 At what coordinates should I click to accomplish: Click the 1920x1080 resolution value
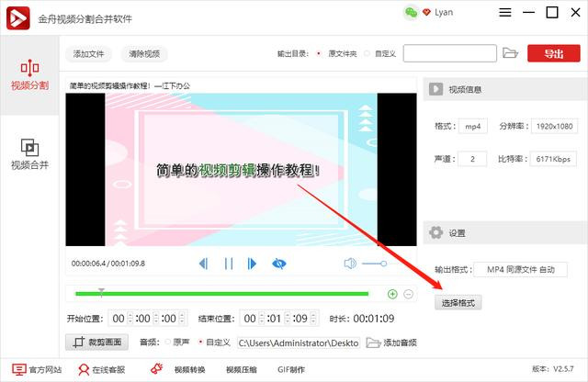(554, 127)
